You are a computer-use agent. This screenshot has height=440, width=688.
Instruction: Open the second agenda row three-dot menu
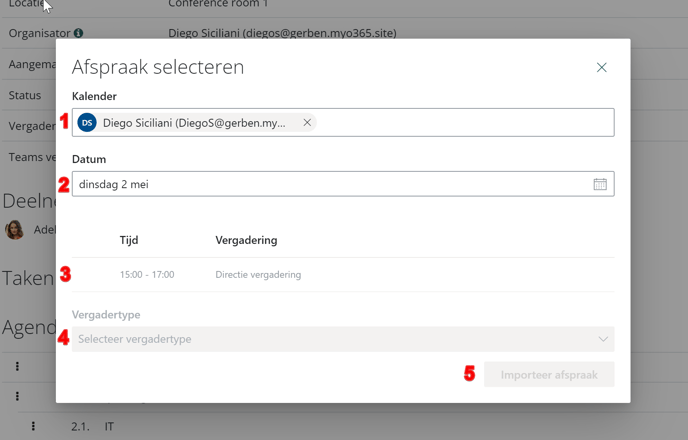[x=17, y=396]
